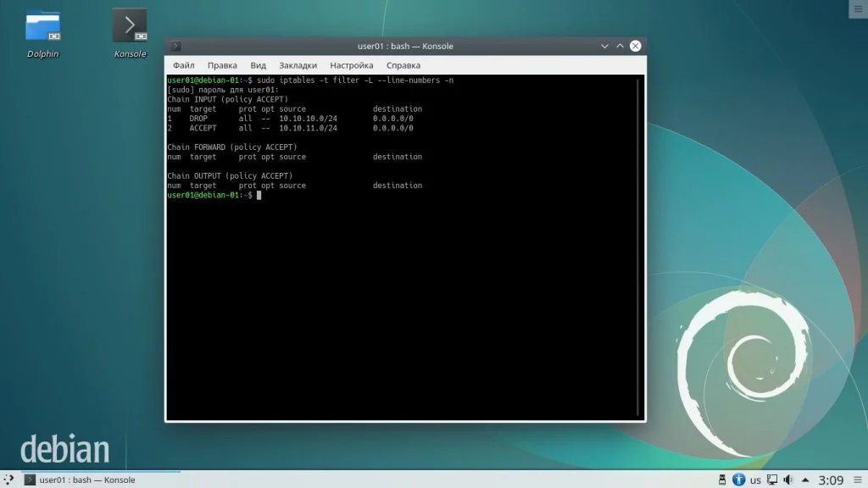This screenshot has width=868, height=488.
Task: Open the Справка menu
Action: point(403,65)
